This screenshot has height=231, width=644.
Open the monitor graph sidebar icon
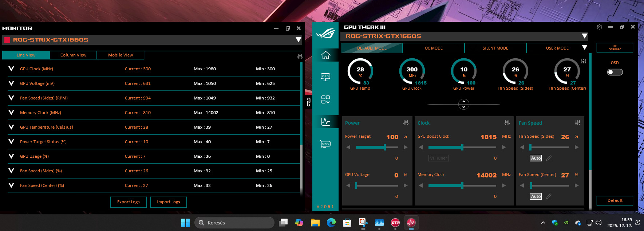pos(325,122)
